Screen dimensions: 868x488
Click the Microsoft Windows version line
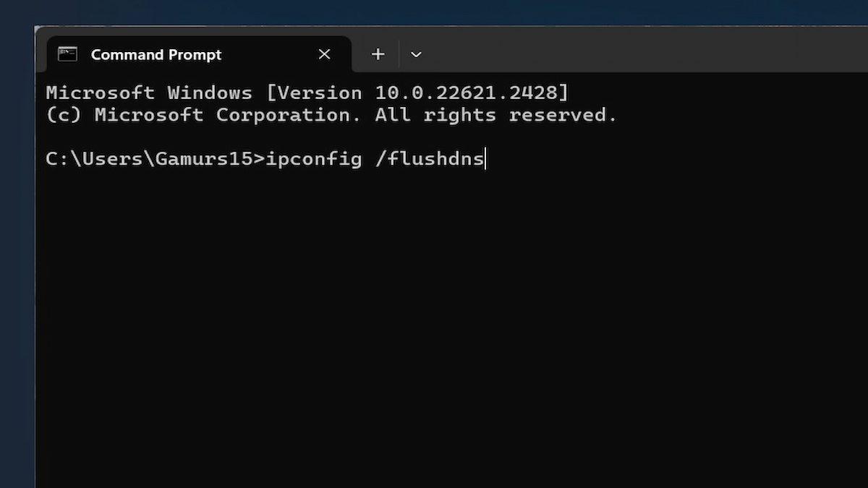(307, 93)
